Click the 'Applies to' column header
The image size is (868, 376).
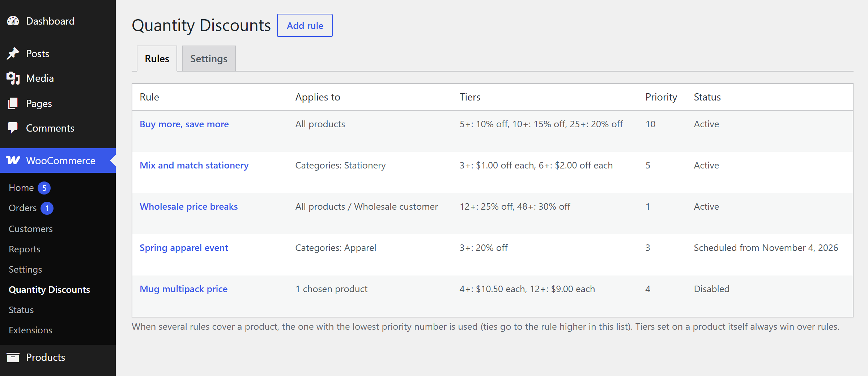pos(318,97)
